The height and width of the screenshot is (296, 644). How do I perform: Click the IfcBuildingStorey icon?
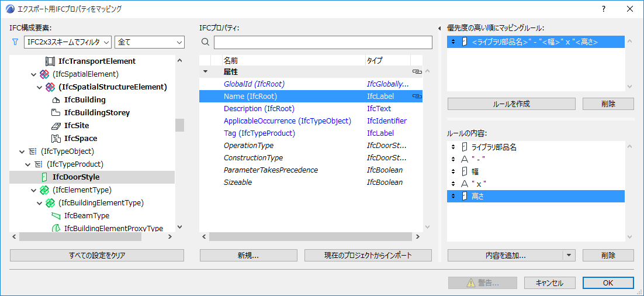pos(56,113)
